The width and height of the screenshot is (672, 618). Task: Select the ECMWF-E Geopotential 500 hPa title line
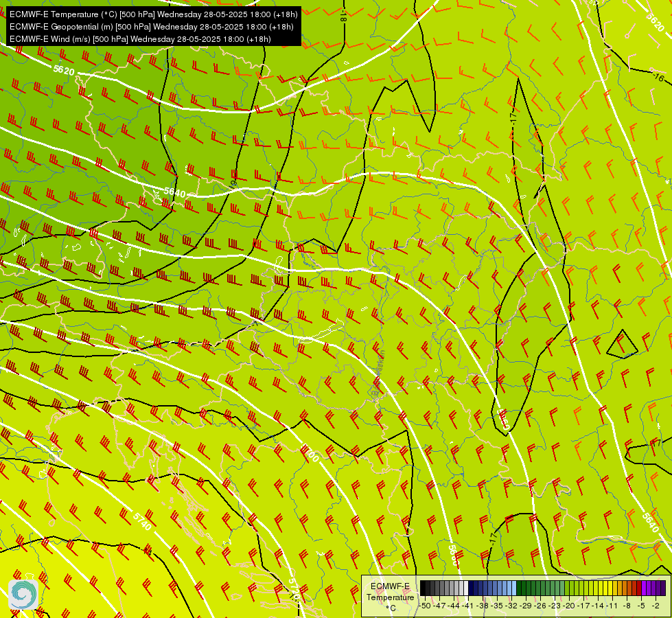[151, 27]
